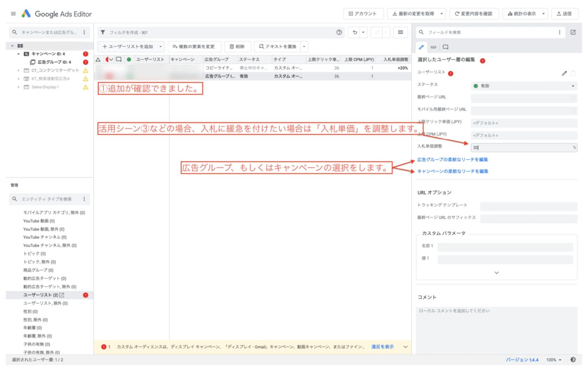
Task: Click the filter help question mark icon
Action: click(339, 33)
